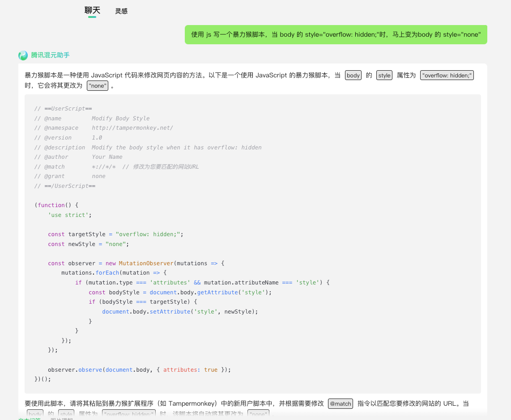Click the @version 1.0 line
This screenshot has width=511, height=420.
(x=68, y=137)
